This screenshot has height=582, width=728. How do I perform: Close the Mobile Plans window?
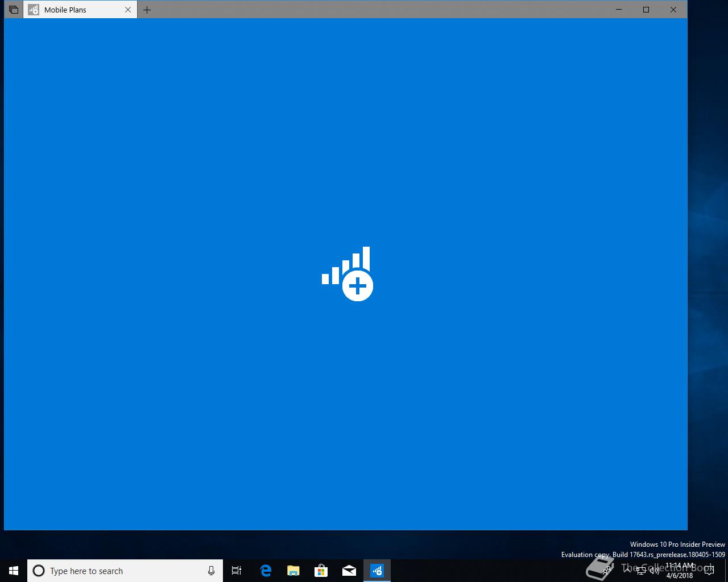673,10
